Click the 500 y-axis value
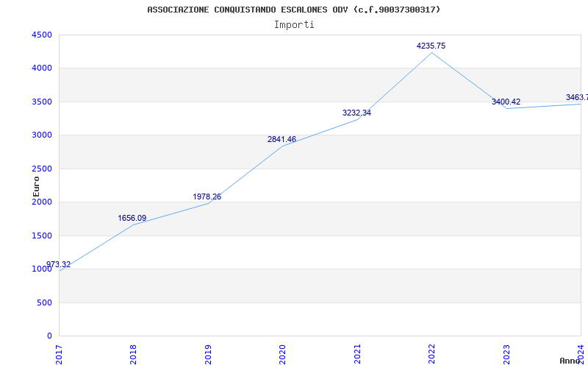The width and height of the screenshot is (588, 368). (45, 302)
